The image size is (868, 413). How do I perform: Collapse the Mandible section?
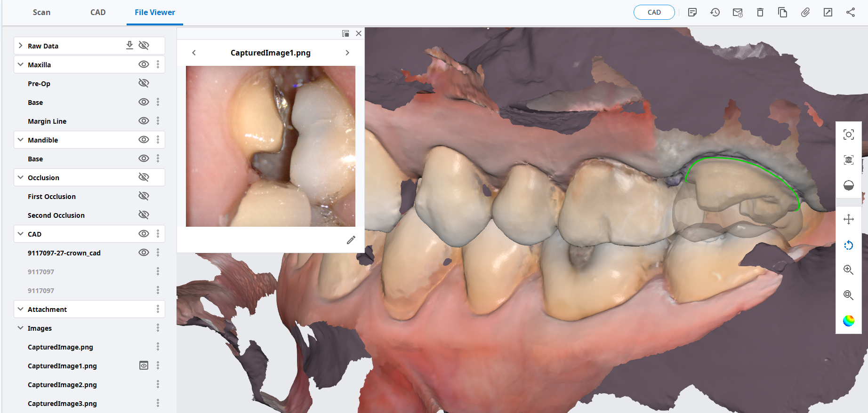click(x=21, y=140)
